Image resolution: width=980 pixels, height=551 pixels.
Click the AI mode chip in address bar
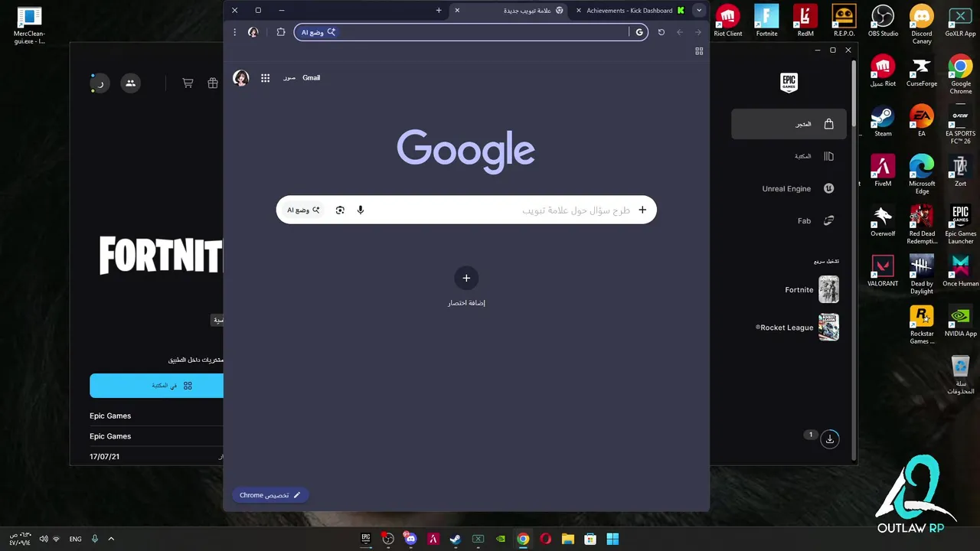pyautogui.click(x=318, y=32)
